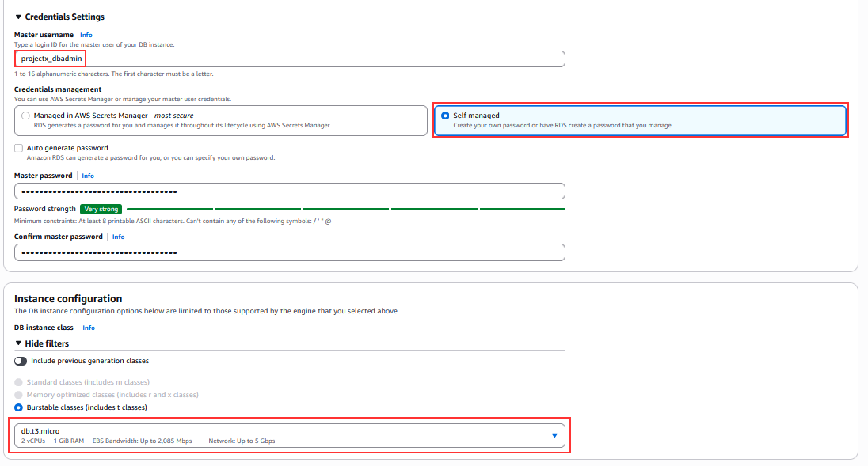Click the Master password field

point(290,191)
